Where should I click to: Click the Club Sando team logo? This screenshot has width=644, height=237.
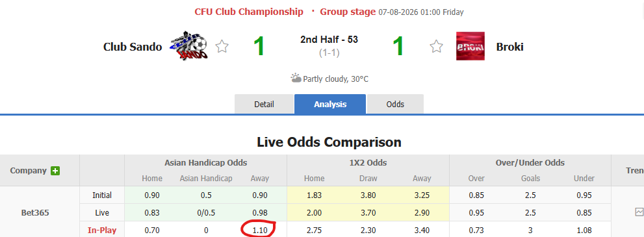[189, 45]
